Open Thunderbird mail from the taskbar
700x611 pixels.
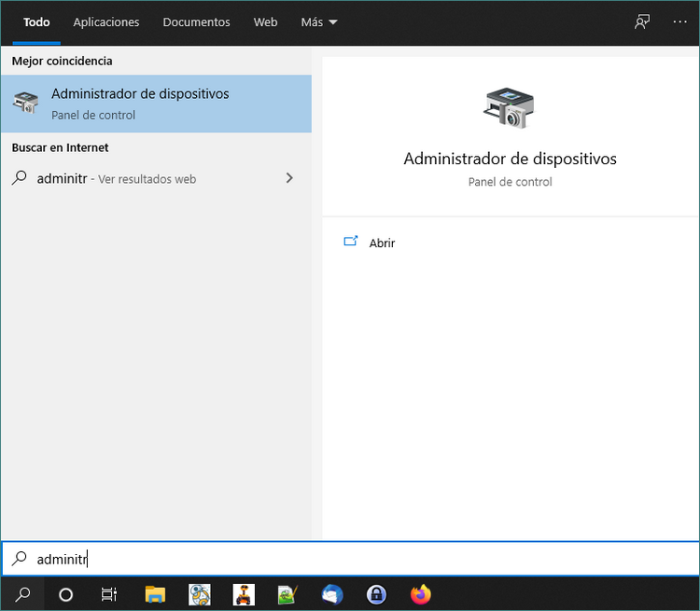(332, 594)
